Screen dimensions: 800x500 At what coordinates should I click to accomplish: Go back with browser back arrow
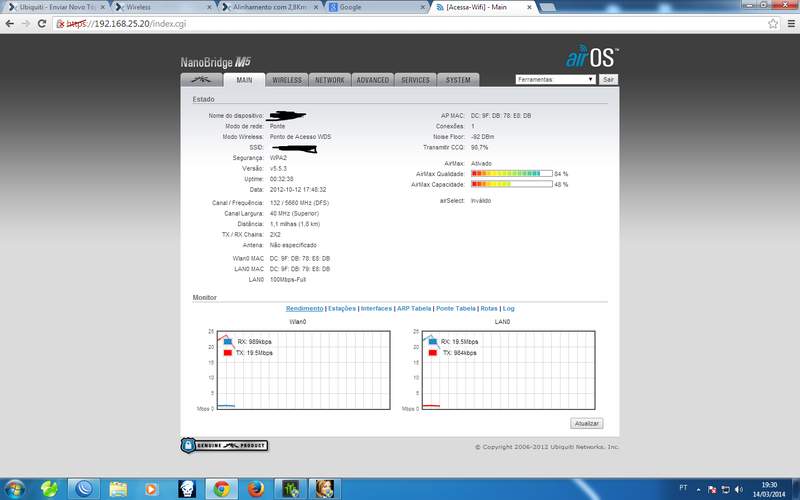(10, 23)
